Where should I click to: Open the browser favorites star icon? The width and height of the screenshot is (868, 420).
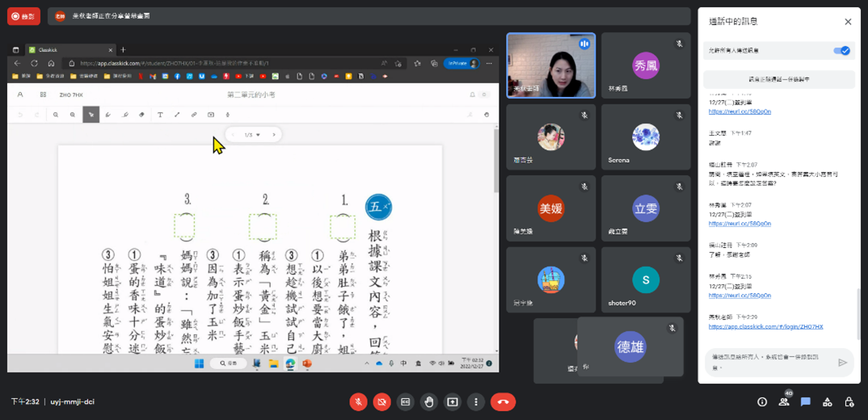pos(417,63)
